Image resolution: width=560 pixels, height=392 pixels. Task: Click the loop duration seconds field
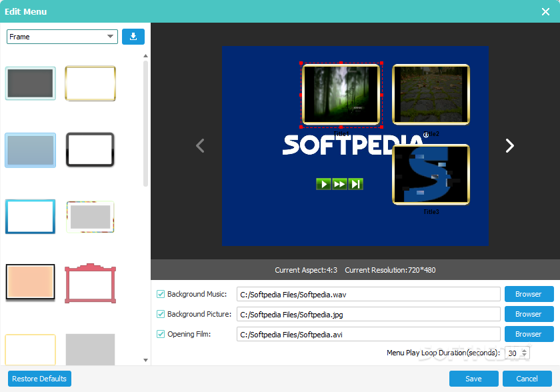pyautogui.click(x=513, y=353)
